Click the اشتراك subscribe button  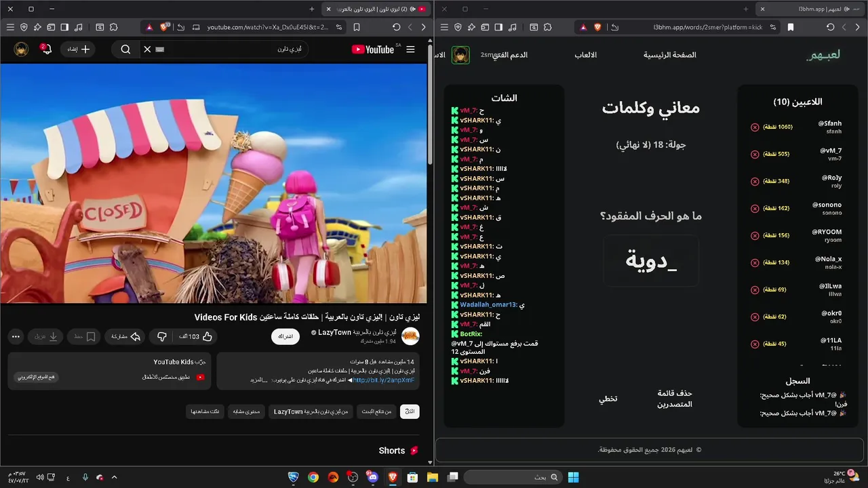tap(285, 336)
